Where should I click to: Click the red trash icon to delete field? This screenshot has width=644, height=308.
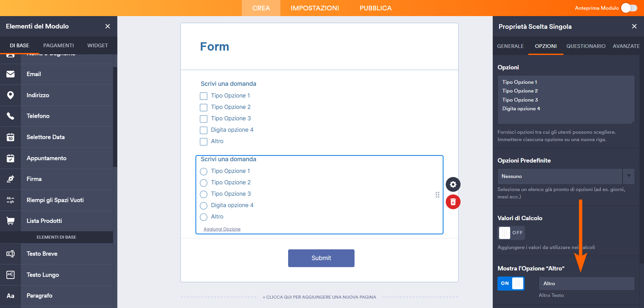pos(453,202)
